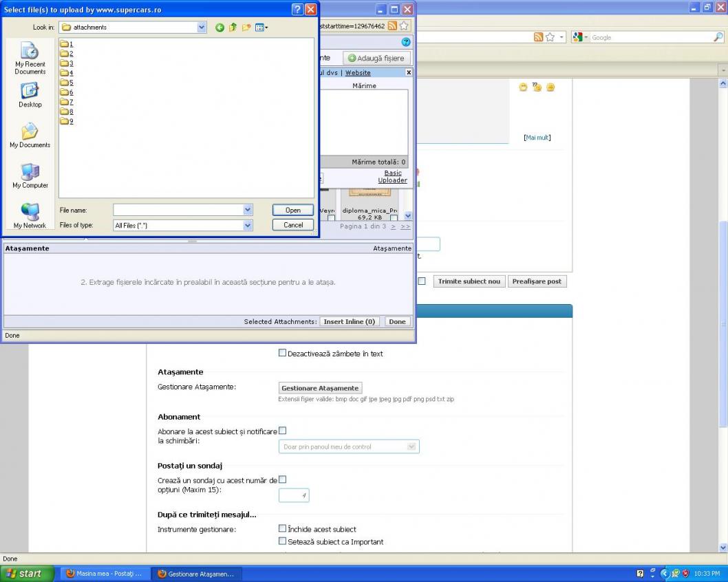
Task: Expand the 'Look in' attachments dropdown
Action: click(202, 28)
